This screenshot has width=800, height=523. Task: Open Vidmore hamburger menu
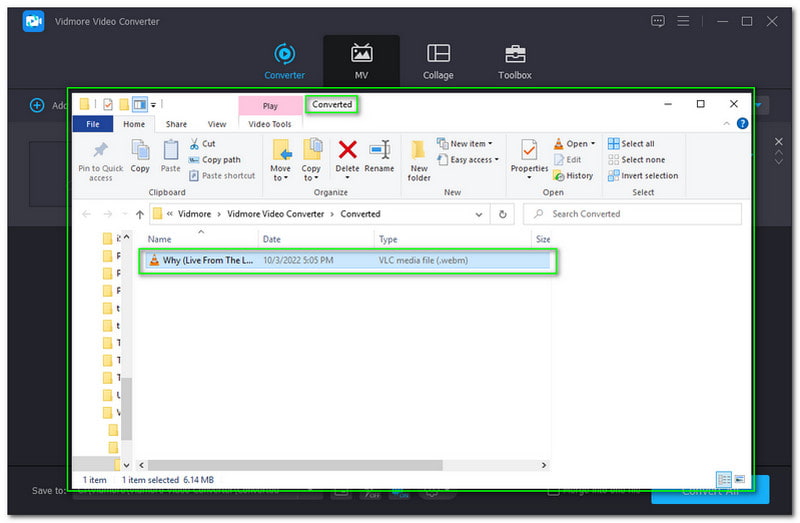pos(683,21)
